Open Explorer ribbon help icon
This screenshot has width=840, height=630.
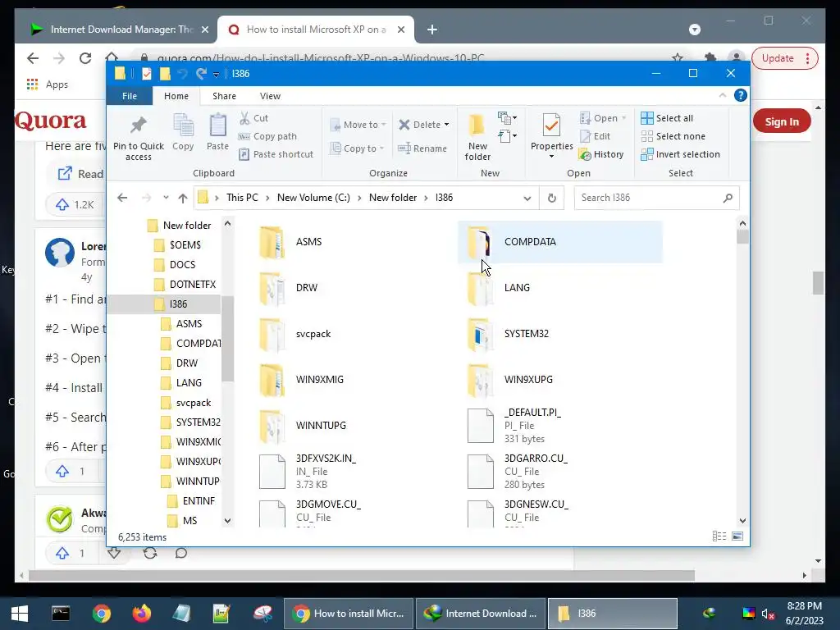click(x=741, y=95)
